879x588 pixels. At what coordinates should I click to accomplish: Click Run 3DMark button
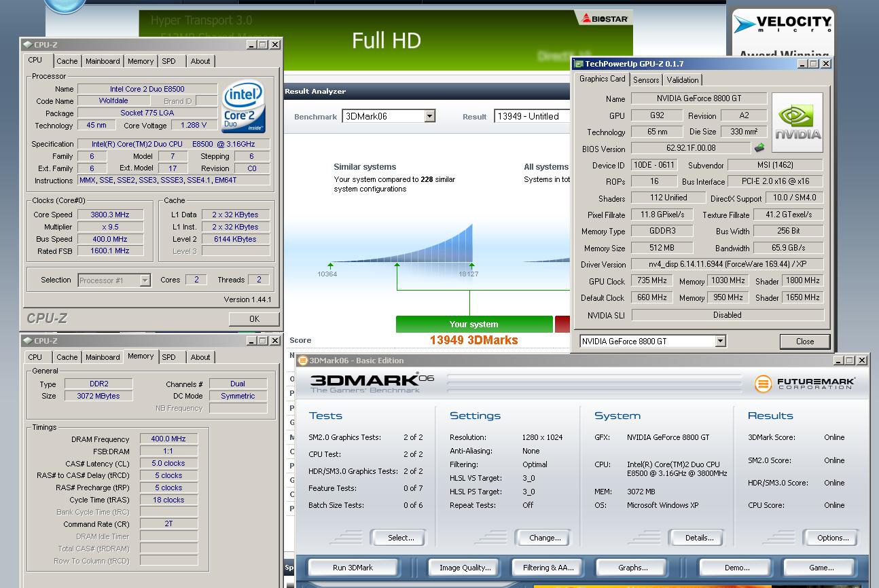[353, 568]
